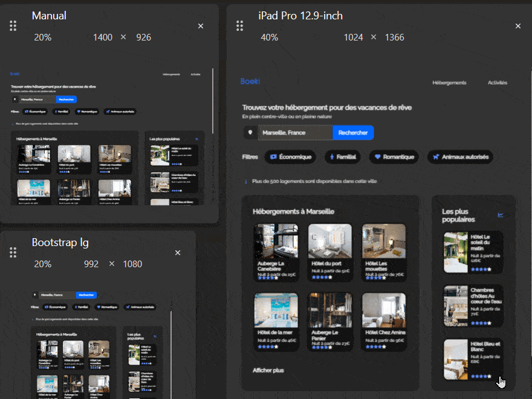The width and height of the screenshot is (532, 399).
Task: Select Animaux autorisés filter in Manual pane preview
Action: coord(120,112)
